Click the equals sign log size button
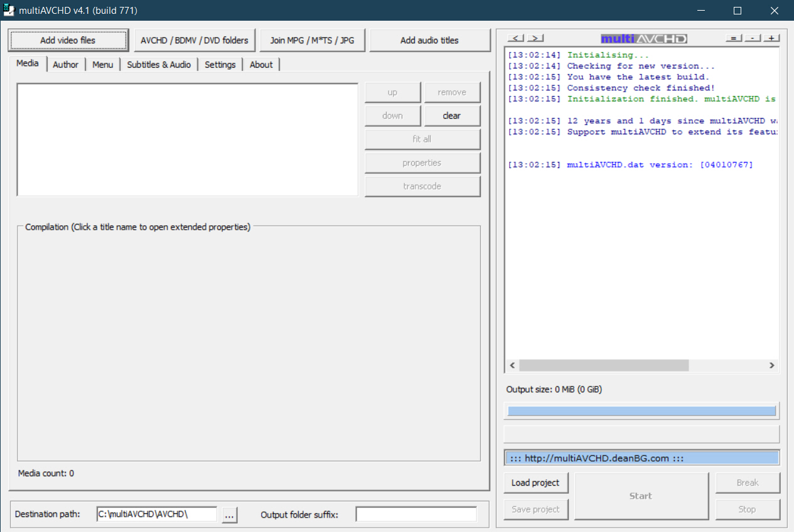 click(734, 38)
